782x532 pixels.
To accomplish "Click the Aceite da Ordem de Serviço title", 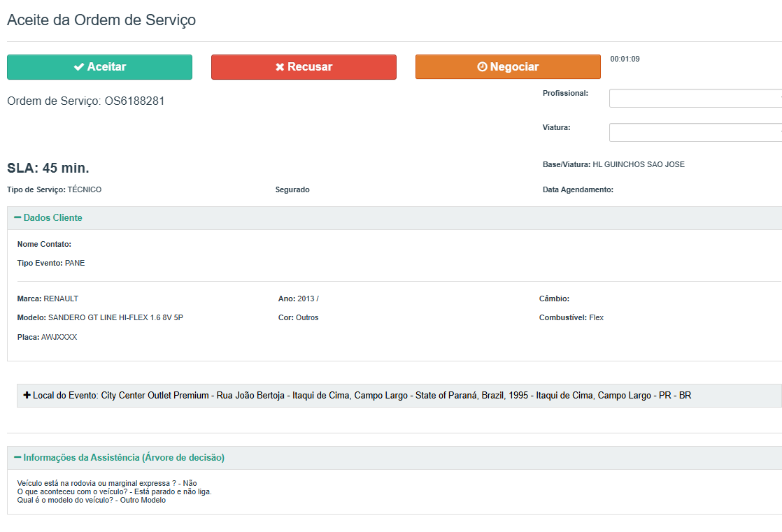I will pyautogui.click(x=101, y=20).
